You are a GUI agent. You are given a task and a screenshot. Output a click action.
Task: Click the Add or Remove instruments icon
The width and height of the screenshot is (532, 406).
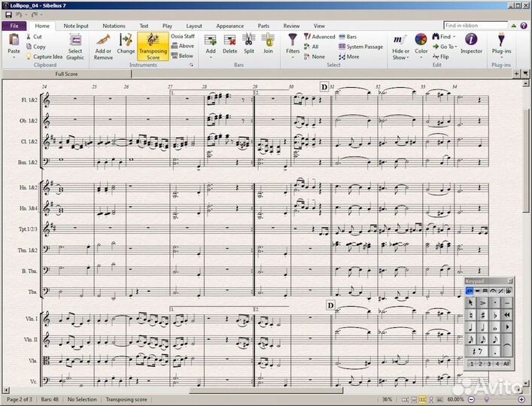pyautogui.click(x=103, y=45)
